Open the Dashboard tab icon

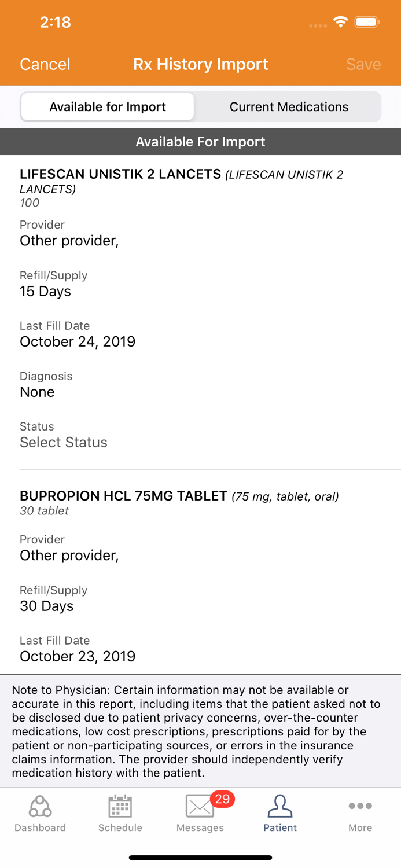point(40,806)
